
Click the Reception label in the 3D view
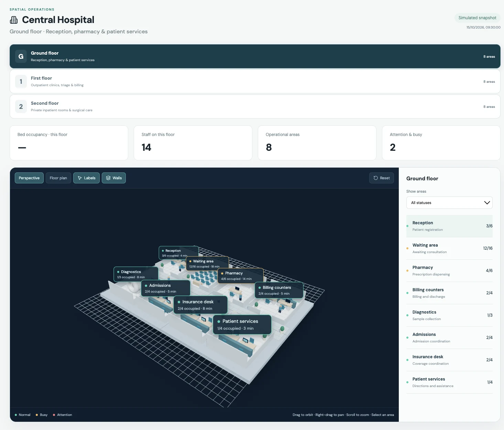click(x=178, y=253)
